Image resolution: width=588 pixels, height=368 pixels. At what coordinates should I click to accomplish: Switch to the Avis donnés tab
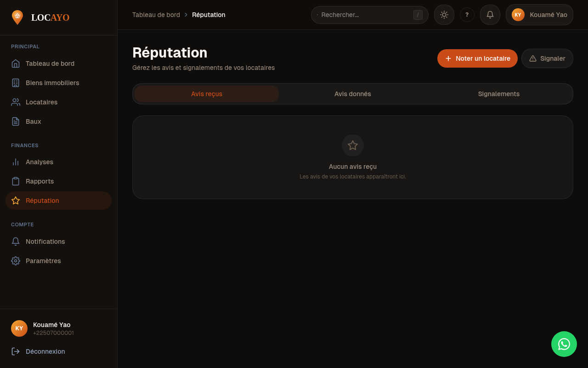(x=352, y=94)
